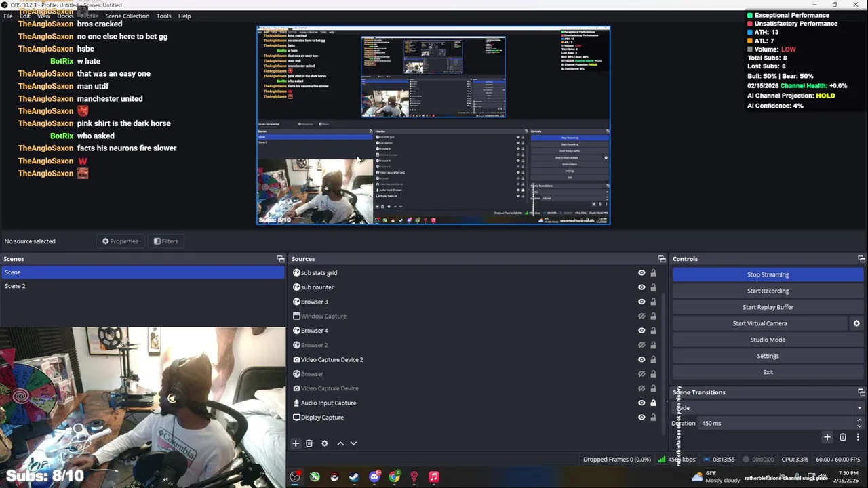Start the Virtual Camera
868x488 pixels.
[x=759, y=323]
